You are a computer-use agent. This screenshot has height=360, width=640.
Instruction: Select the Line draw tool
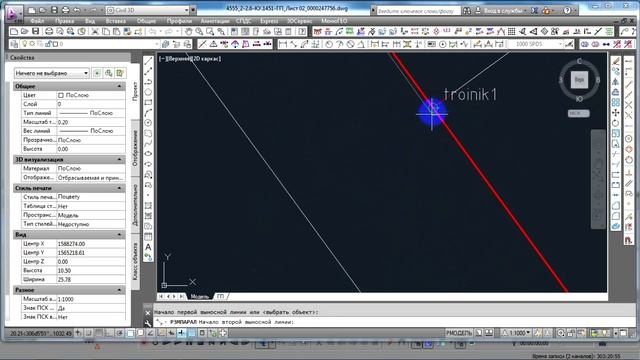(149, 61)
